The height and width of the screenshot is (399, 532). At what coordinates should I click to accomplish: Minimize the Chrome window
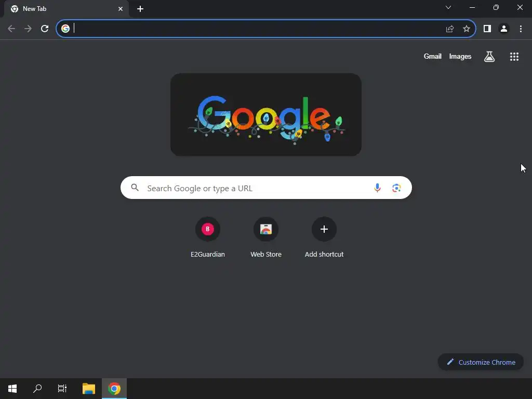click(472, 7)
